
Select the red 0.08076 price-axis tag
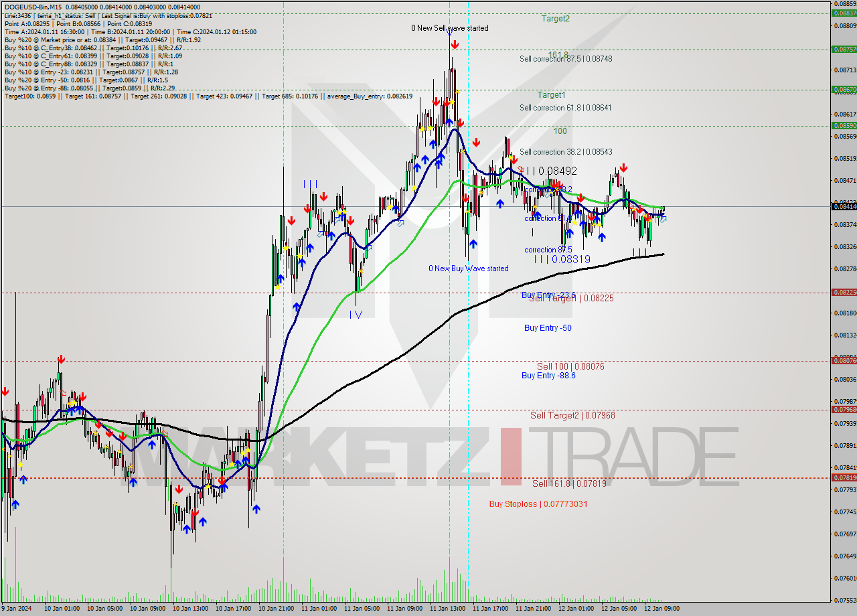tap(844, 360)
